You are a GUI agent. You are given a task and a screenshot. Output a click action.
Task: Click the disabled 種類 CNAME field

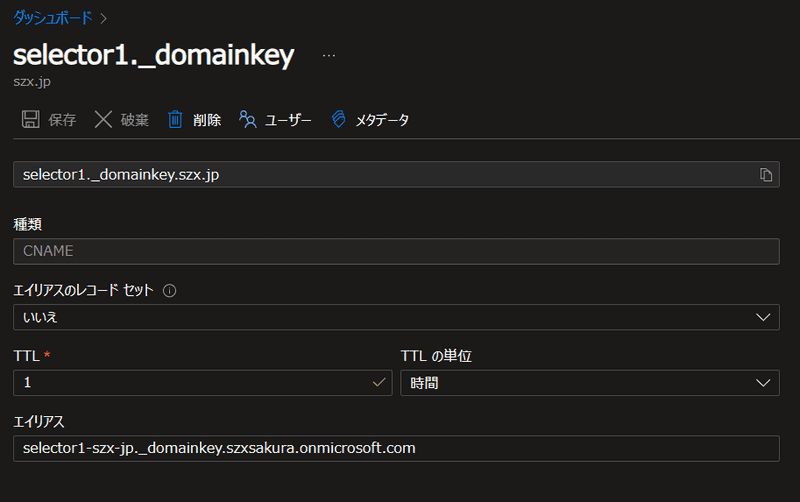coord(396,251)
